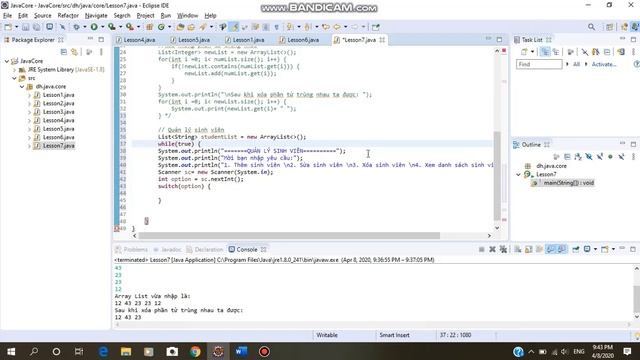Switch to the Declaration tab

[205, 249]
